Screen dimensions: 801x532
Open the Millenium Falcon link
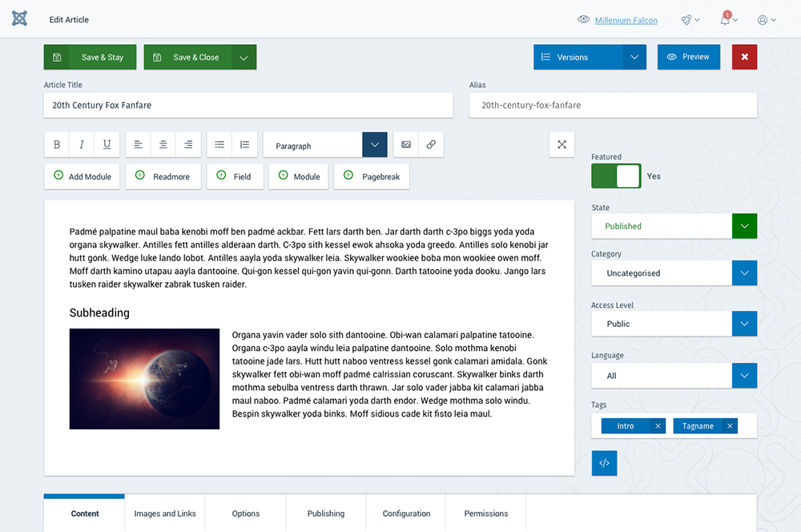(626, 21)
